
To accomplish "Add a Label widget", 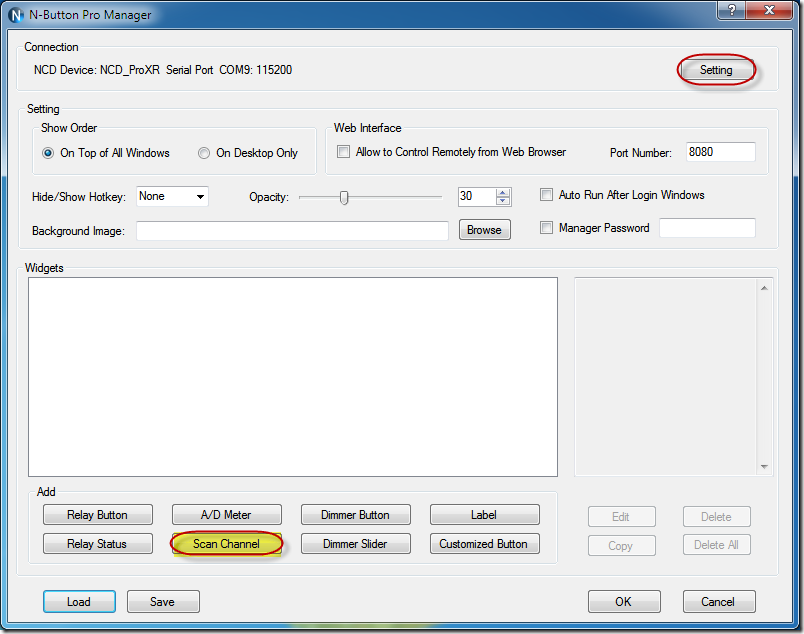I will 484,514.
